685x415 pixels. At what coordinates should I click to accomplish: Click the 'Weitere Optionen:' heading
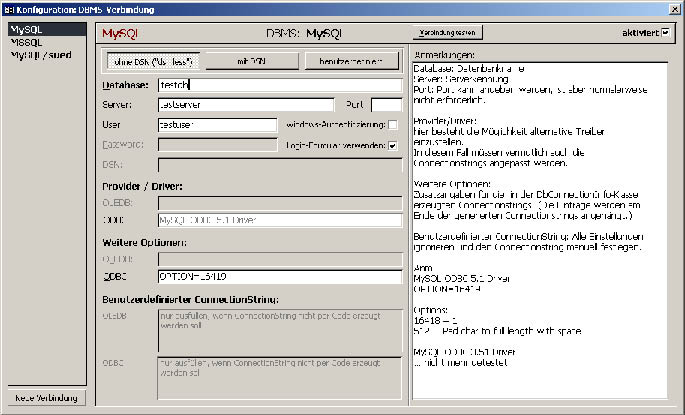click(144, 243)
